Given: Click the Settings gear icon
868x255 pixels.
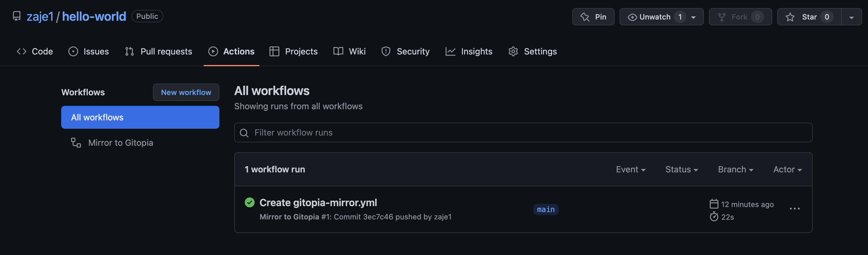Looking at the screenshot, I should pos(513,51).
